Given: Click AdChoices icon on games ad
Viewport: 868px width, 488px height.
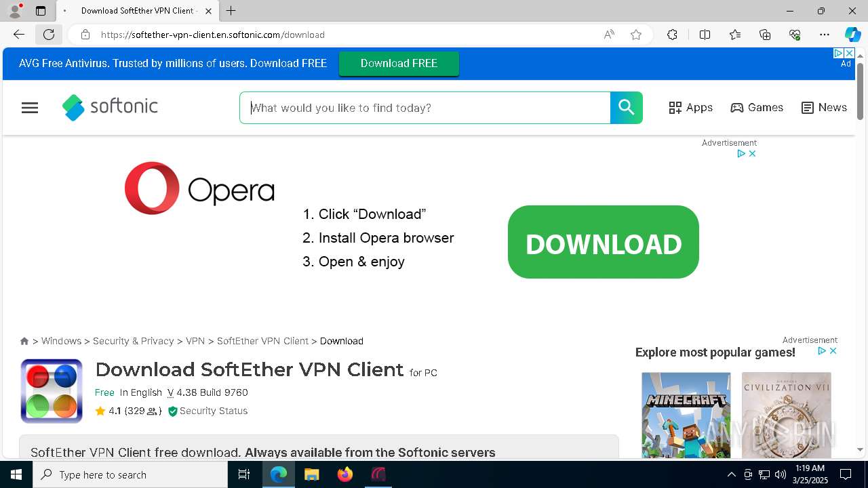Looking at the screenshot, I should 821,351.
